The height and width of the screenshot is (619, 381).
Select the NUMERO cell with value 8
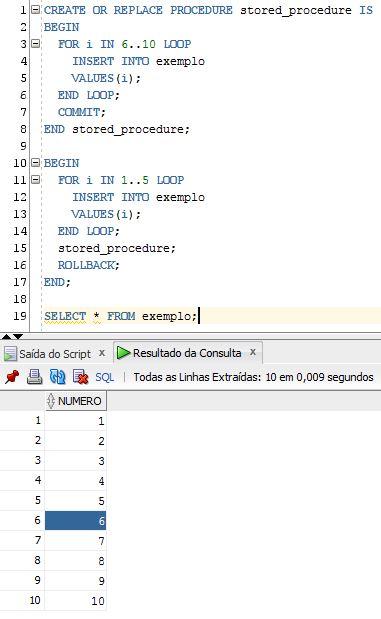click(x=75, y=561)
